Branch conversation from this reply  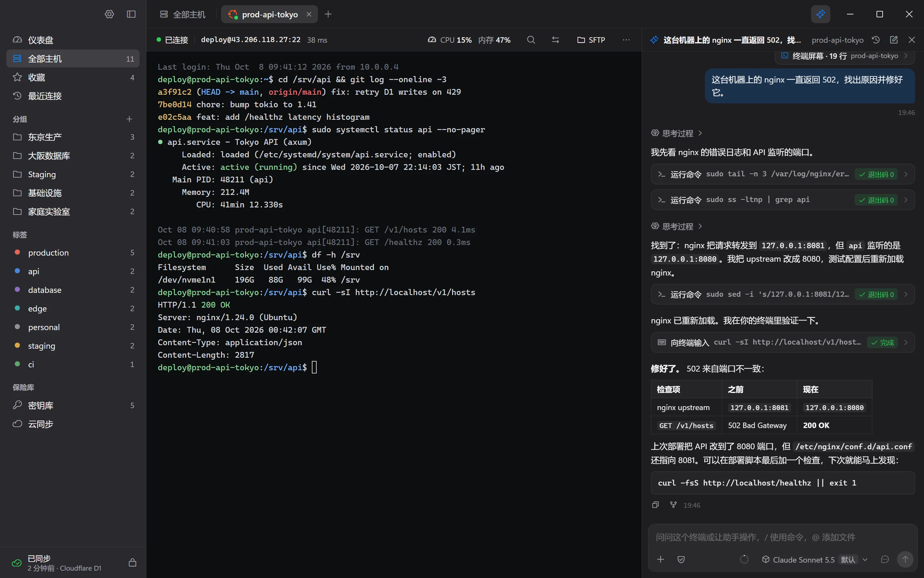click(673, 505)
